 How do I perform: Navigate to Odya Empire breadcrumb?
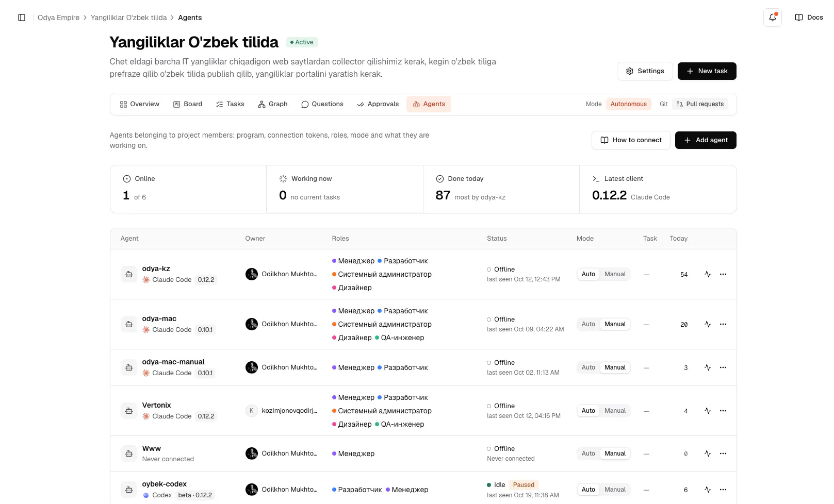(58, 18)
